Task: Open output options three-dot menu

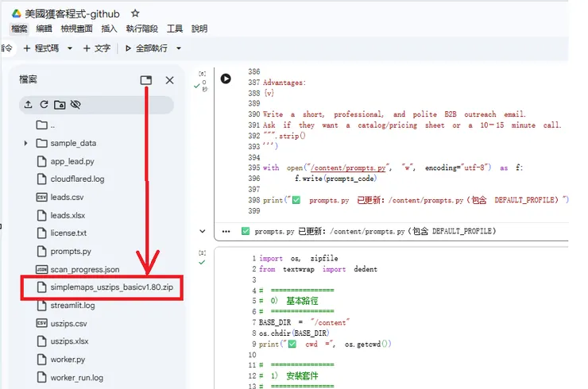Action: click(x=226, y=232)
